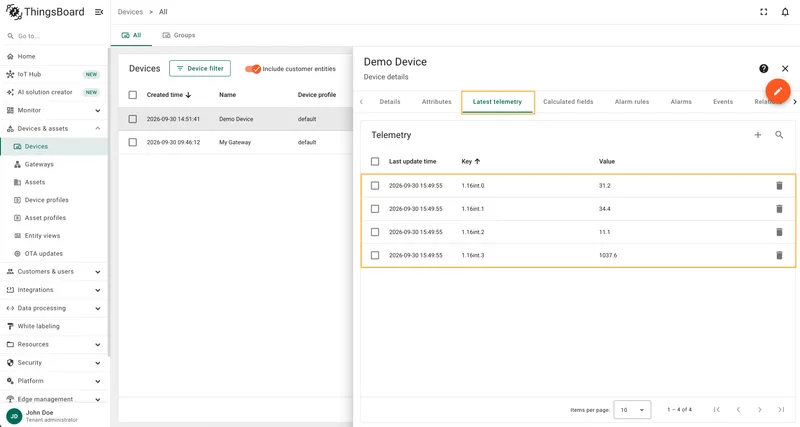
Task: Open AI solution creator in sidebar
Action: (x=54, y=92)
